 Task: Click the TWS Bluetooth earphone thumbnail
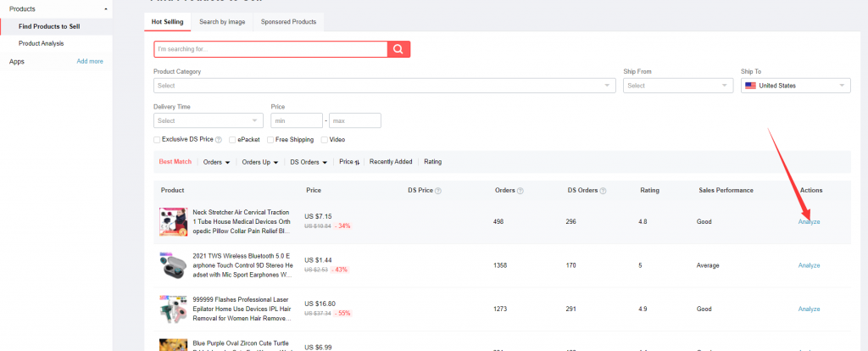click(173, 265)
